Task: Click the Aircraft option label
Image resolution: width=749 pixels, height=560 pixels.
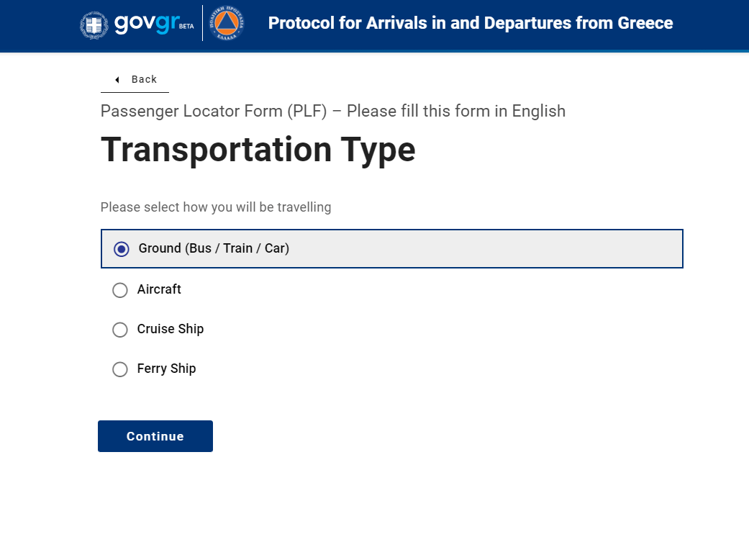Action: tap(159, 289)
